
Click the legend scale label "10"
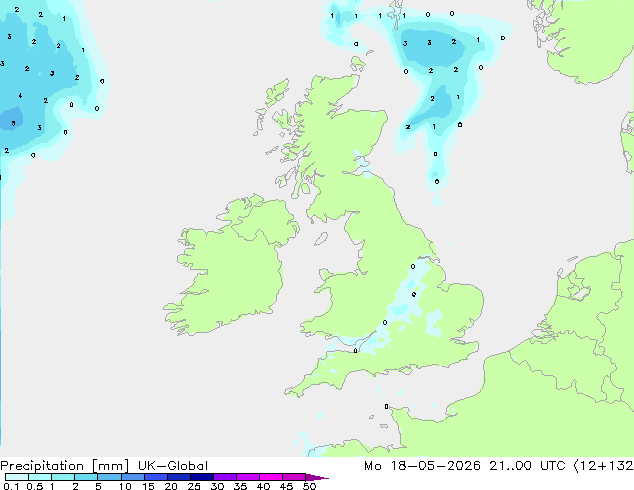tap(125, 486)
